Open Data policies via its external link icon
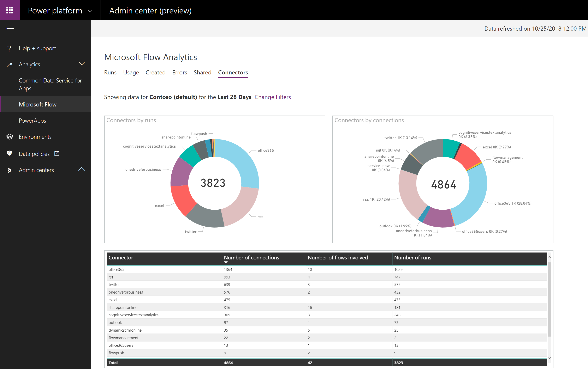Viewport: 588px width, 369px height. tap(57, 153)
